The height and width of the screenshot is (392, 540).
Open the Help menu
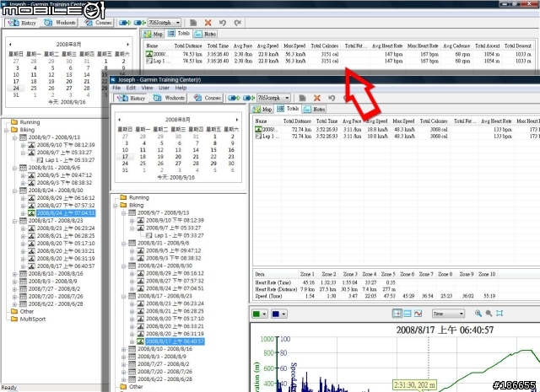(x=181, y=88)
